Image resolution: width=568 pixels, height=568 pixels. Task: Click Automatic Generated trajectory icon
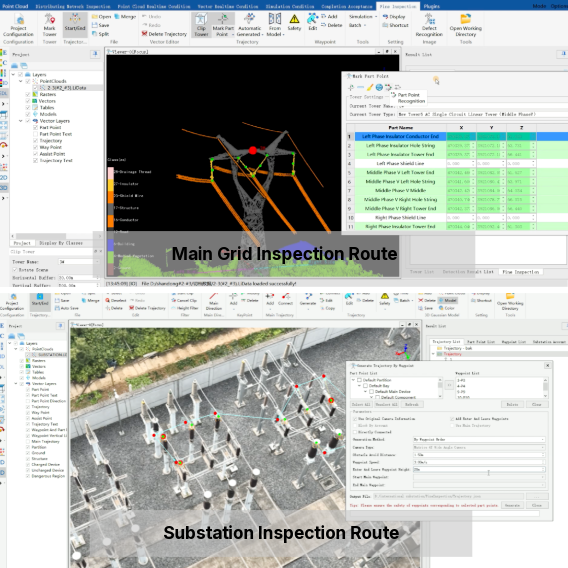pos(250,25)
